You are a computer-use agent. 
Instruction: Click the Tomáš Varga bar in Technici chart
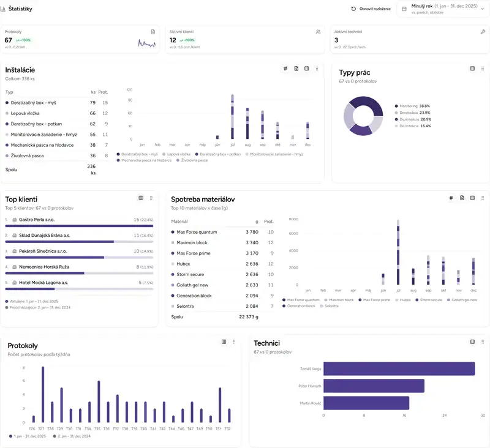(399, 368)
